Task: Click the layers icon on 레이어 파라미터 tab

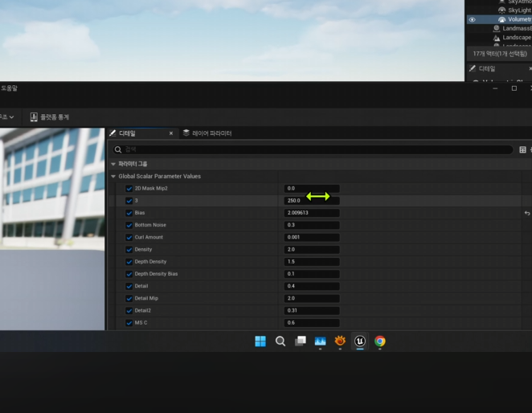Action: pos(186,133)
